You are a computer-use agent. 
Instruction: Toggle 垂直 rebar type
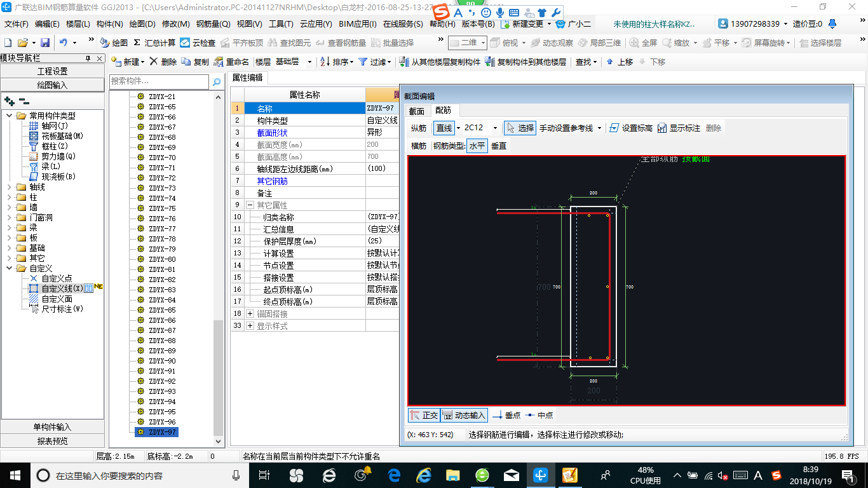(x=499, y=146)
